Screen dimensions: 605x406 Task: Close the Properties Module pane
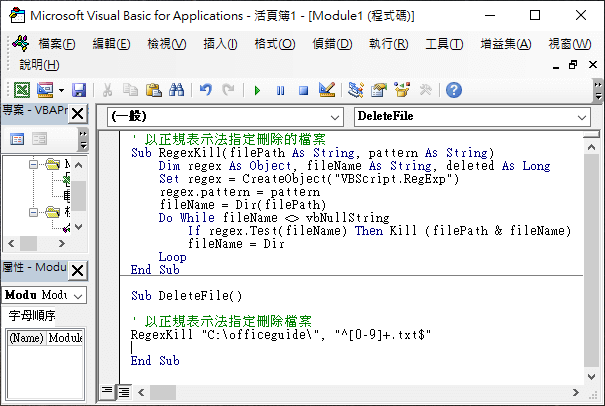(78, 271)
